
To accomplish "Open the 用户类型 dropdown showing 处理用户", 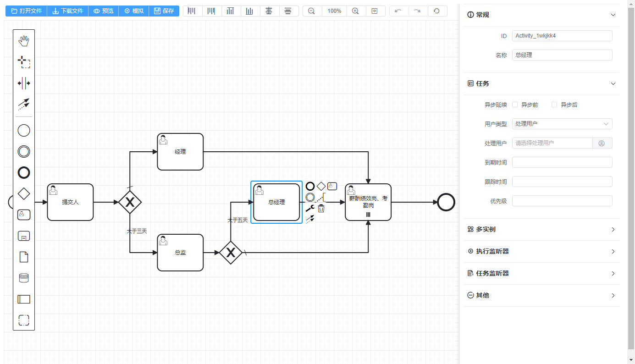I will [x=562, y=123].
